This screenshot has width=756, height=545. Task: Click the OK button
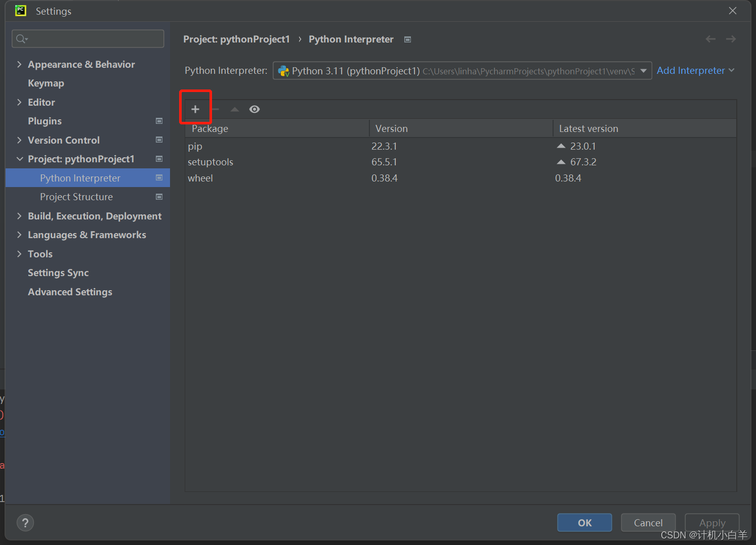pos(584,523)
